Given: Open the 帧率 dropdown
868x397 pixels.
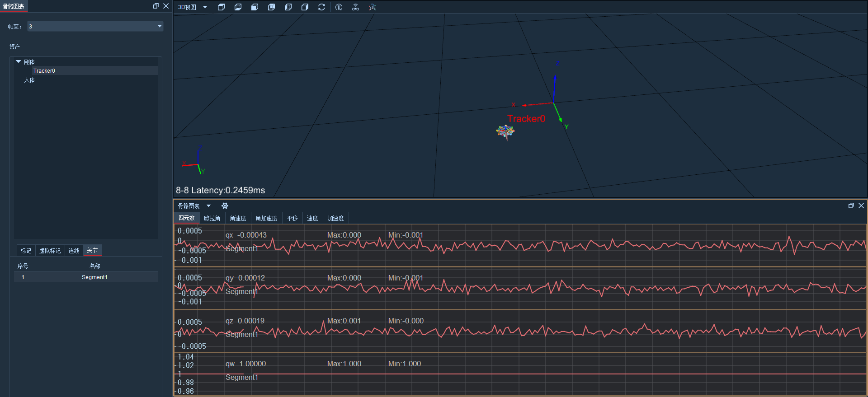Looking at the screenshot, I should pyautogui.click(x=95, y=27).
